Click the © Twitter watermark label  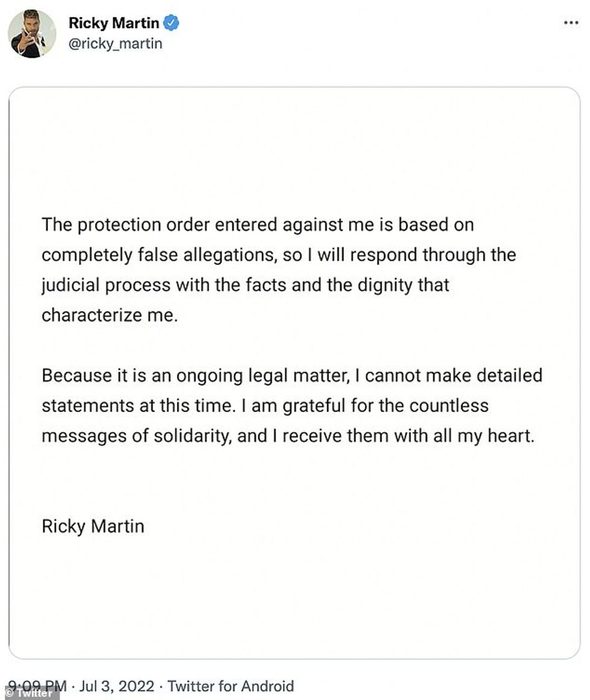click(30, 693)
